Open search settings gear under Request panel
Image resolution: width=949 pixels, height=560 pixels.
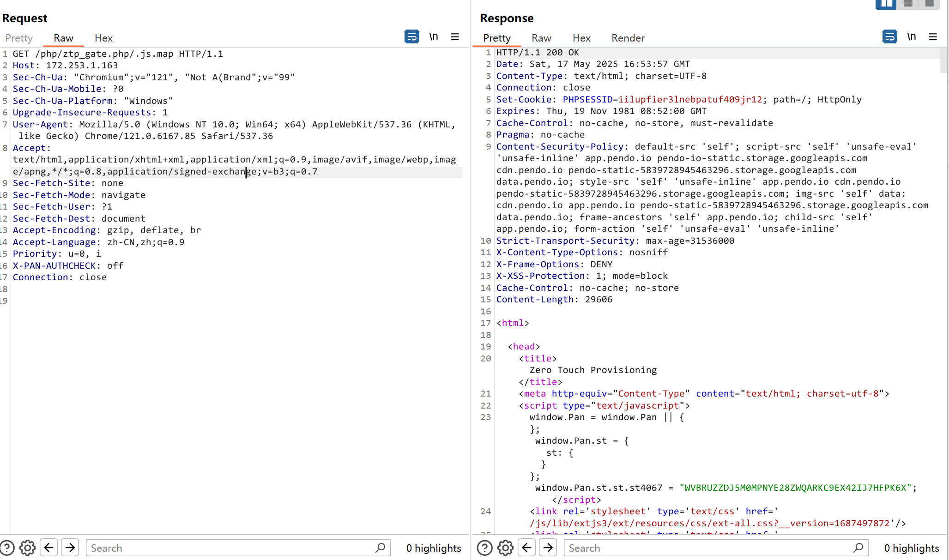[27, 548]
